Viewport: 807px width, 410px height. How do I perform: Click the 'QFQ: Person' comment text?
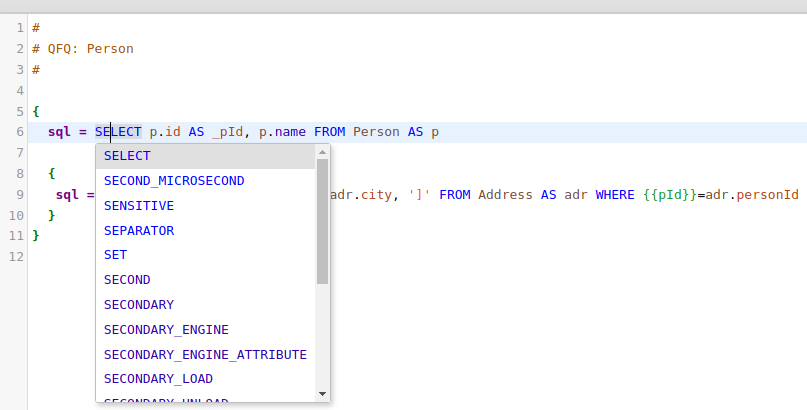(x=91, y=49)
